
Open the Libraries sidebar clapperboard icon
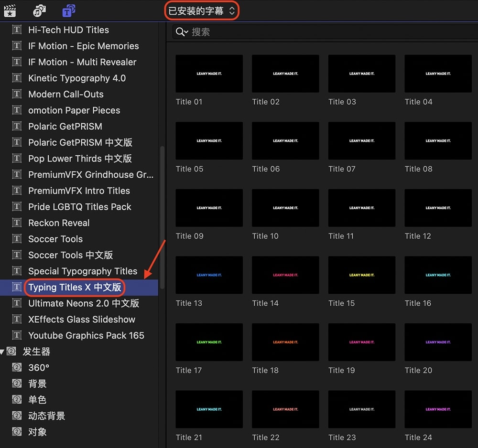tap(10, 11)
